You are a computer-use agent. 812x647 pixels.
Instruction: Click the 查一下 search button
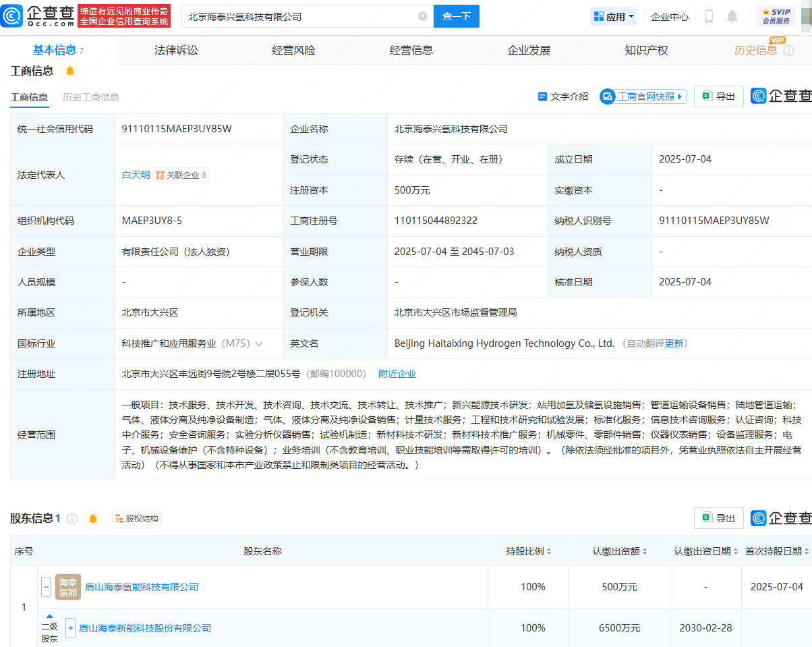tap(457, 16)
